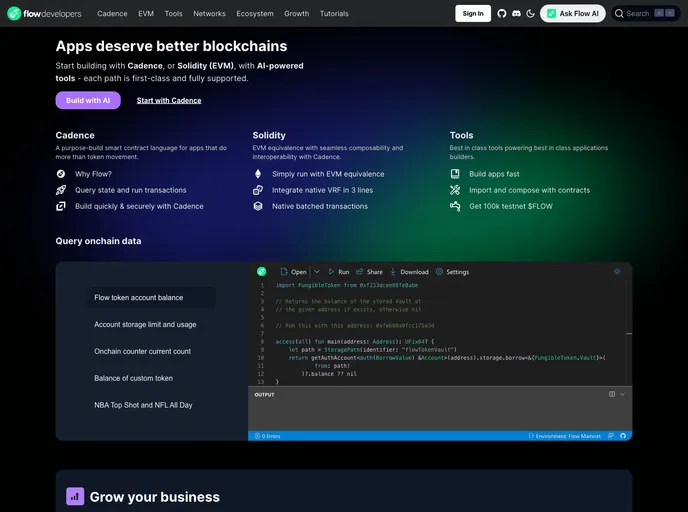This screenshot has width=688, height=512.
Task: Click the tools icon beside Import and compose
Action: click(x=455, y=190)
